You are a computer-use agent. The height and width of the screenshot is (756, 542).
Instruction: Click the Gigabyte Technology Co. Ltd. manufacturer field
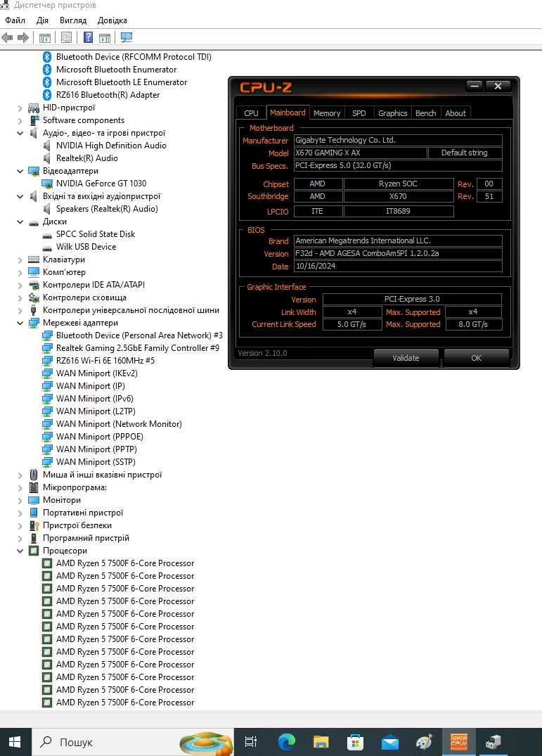pyautogui.click(x=398, y=141)
